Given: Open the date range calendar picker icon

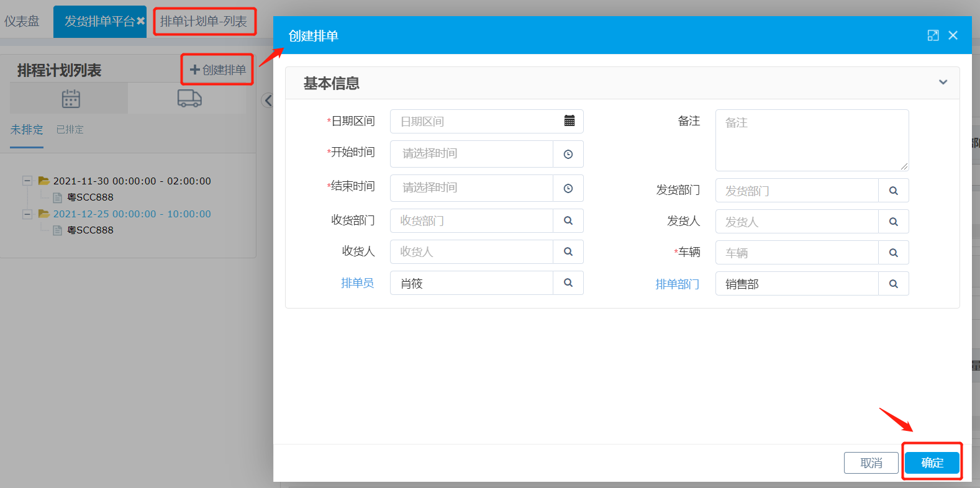Looking at the screenshot, I should click(569, 121).
